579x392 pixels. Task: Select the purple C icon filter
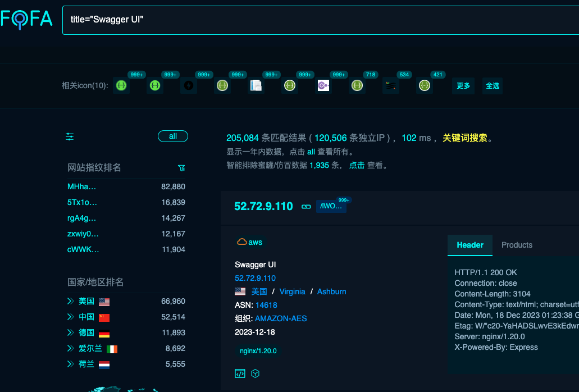tap(323, 85)
